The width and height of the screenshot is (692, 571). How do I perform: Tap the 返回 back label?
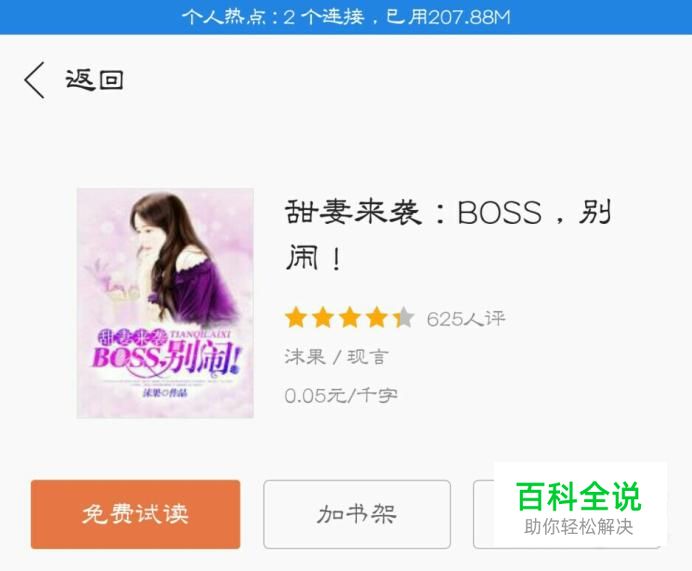[94, 80]
